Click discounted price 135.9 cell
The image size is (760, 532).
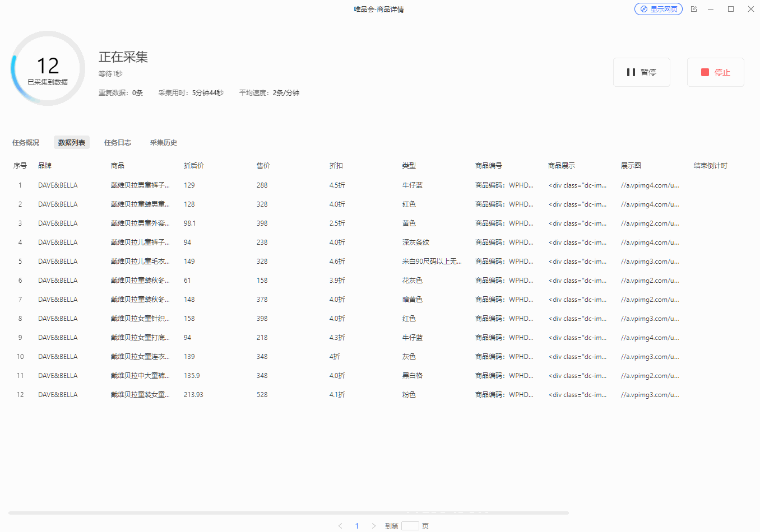(192, 376)
